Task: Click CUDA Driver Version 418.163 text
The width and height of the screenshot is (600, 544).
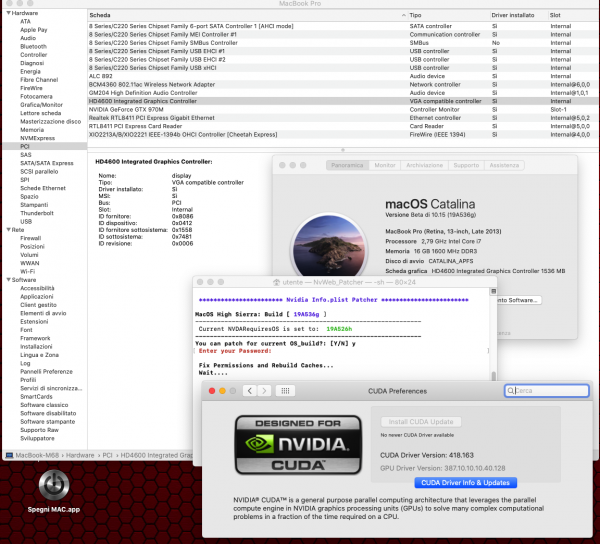Action: pyautogui.click(x=427, y=455)
